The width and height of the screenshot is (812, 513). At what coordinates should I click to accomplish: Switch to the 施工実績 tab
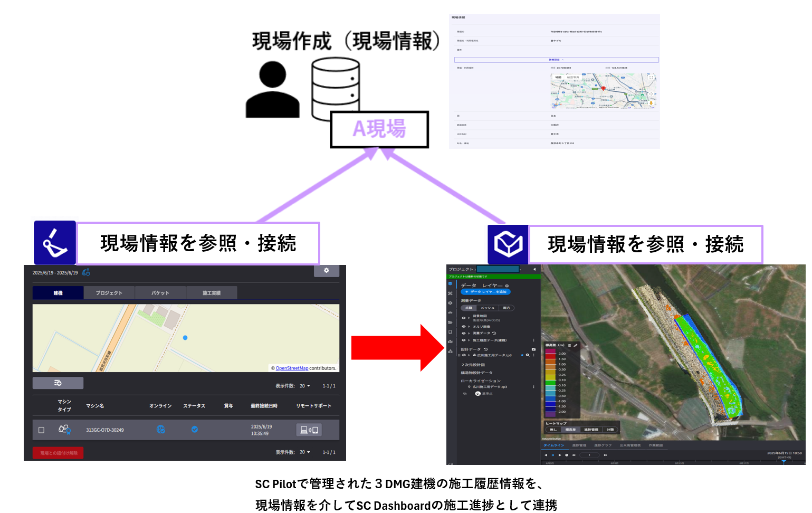[x=212, y=293]
